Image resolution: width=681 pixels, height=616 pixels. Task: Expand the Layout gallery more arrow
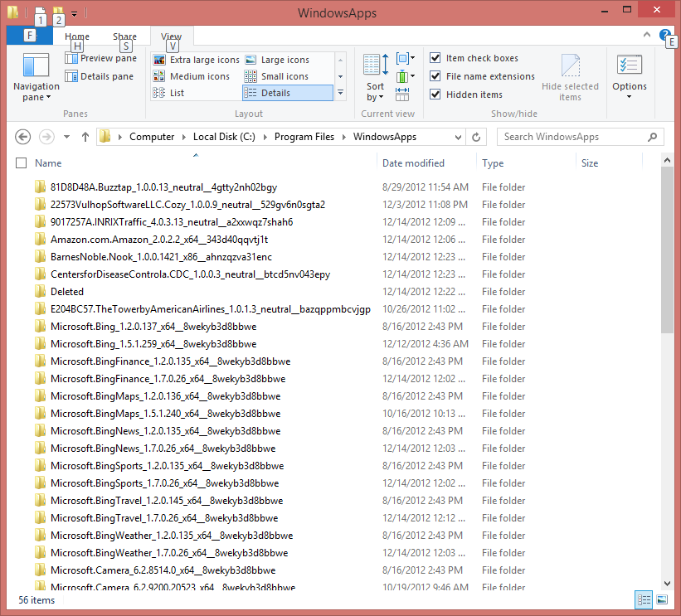click(x=340, y=93)
